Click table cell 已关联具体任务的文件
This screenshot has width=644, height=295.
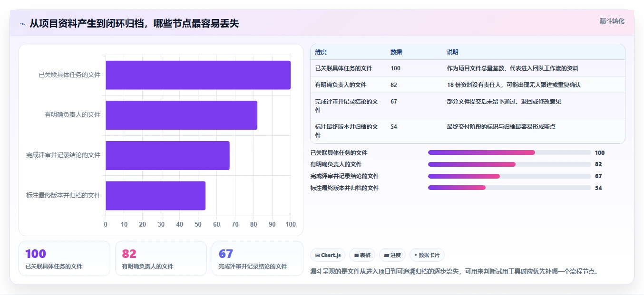(344, 68)
